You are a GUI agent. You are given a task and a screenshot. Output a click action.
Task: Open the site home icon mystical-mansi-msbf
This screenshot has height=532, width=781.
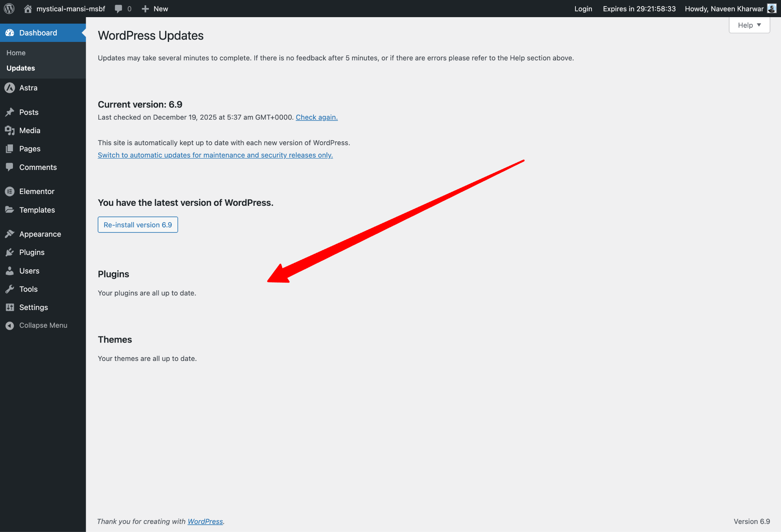28,8
